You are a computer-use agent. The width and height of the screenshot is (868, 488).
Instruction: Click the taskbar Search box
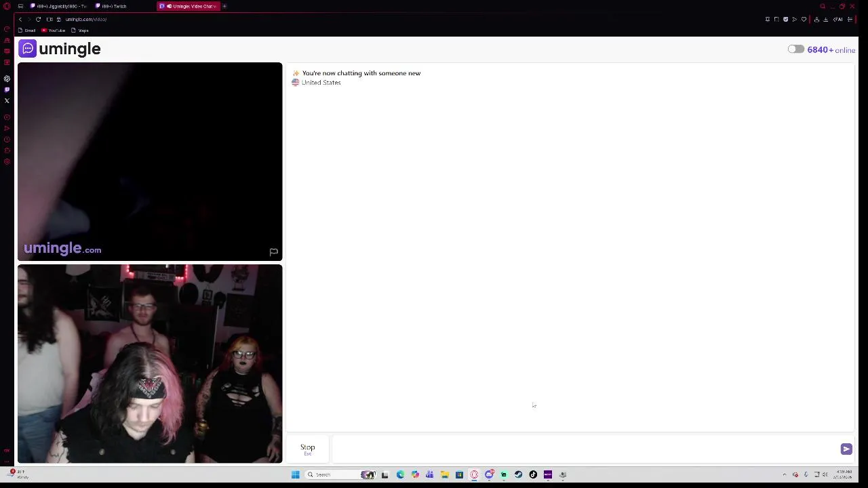click(341, 474)
